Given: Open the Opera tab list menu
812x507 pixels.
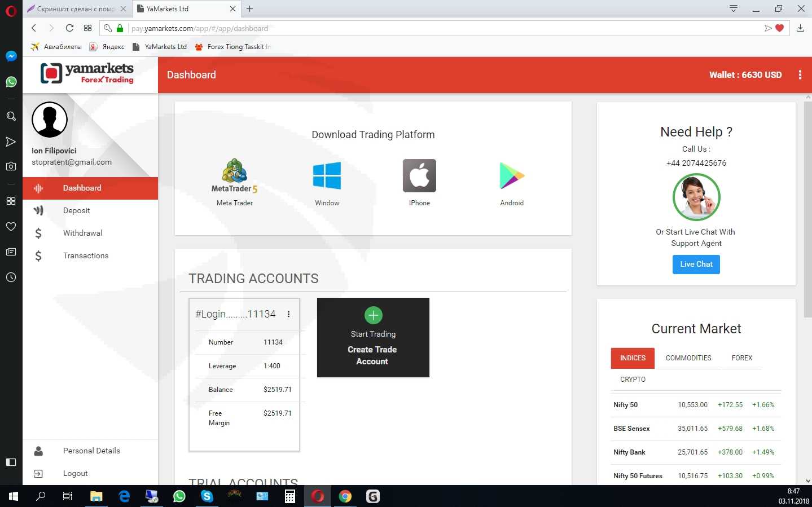Looking at the screenshot, I should [733, 8].
